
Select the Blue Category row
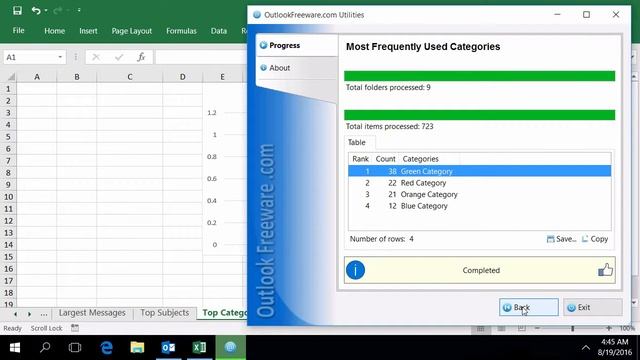click(480, 206)
